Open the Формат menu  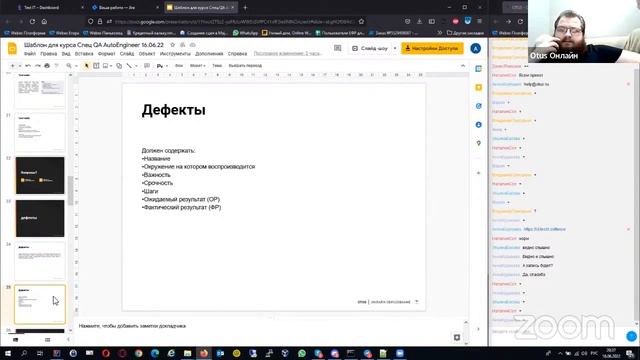click(107, 54)
